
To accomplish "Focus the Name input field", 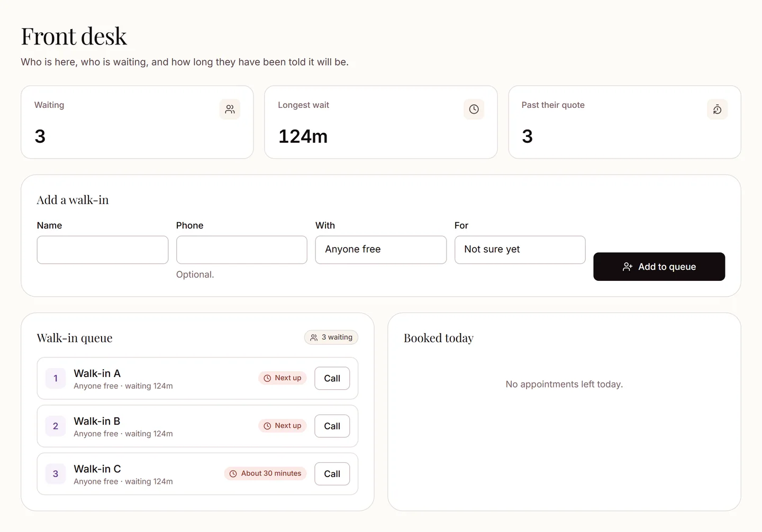I will coord(103,250).
